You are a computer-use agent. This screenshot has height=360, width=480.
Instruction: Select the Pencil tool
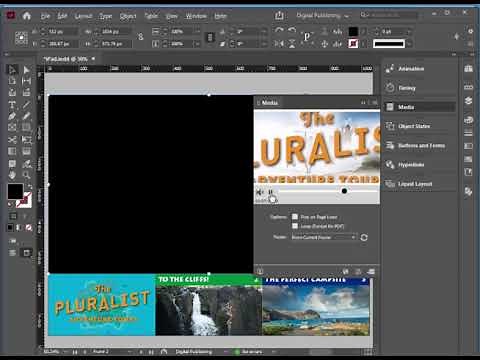(26, 116)
